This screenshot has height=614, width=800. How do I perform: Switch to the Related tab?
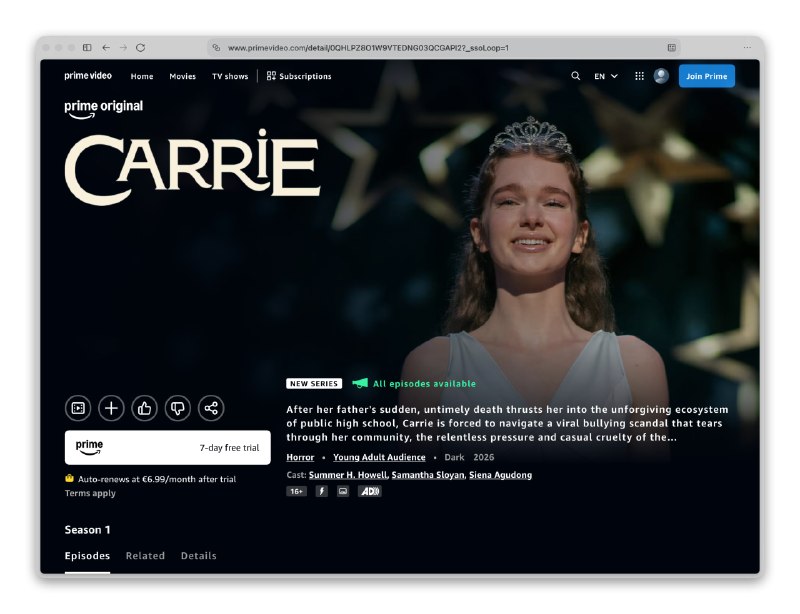coord(145,555)
